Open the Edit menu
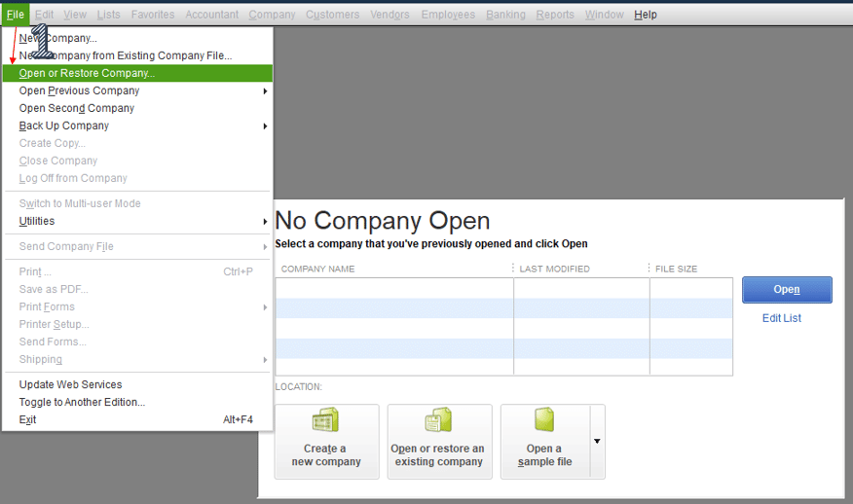This screenshot has width=853, height=504. [44, 15]
